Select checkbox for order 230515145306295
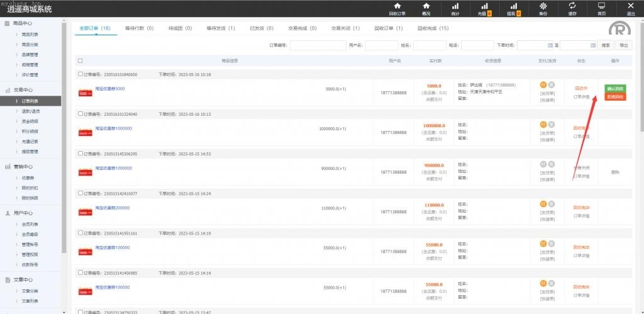 80,154
